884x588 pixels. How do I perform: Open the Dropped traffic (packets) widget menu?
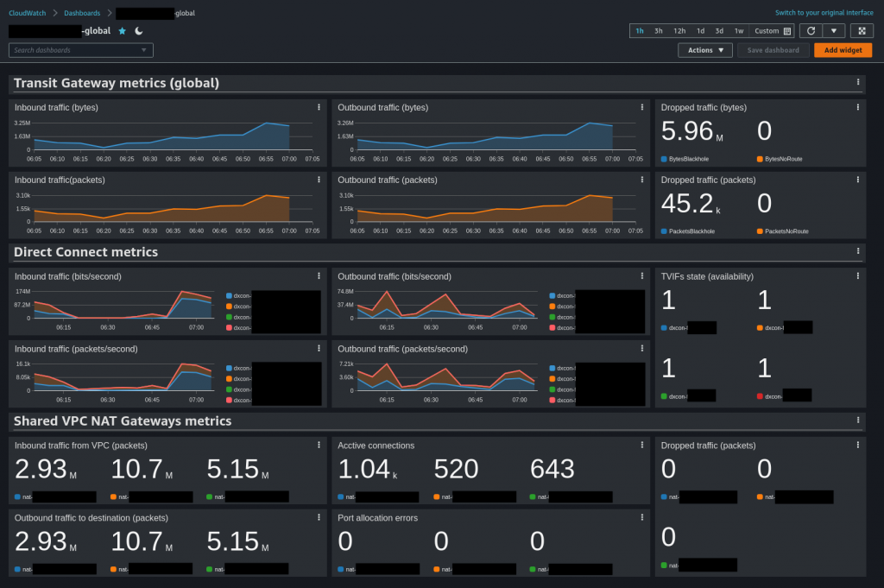[856, 180]
